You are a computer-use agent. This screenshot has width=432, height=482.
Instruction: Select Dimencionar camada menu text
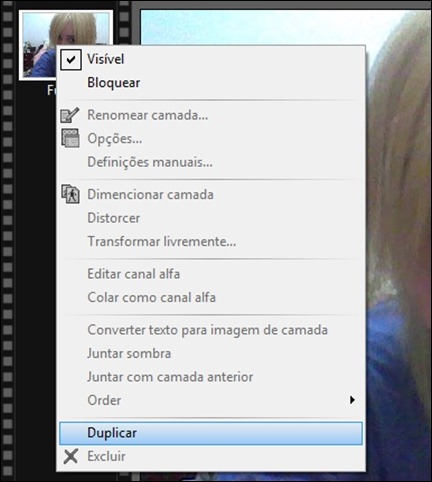tap(150, 194)
